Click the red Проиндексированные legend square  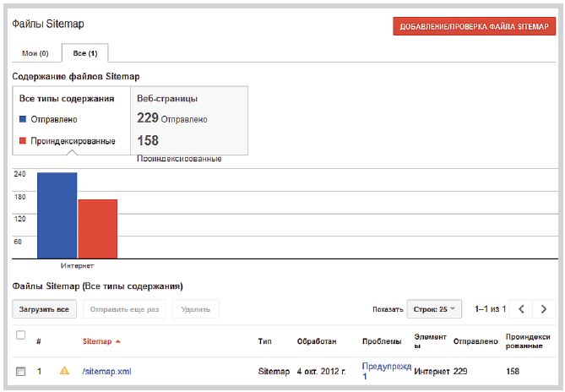(23, 140)
